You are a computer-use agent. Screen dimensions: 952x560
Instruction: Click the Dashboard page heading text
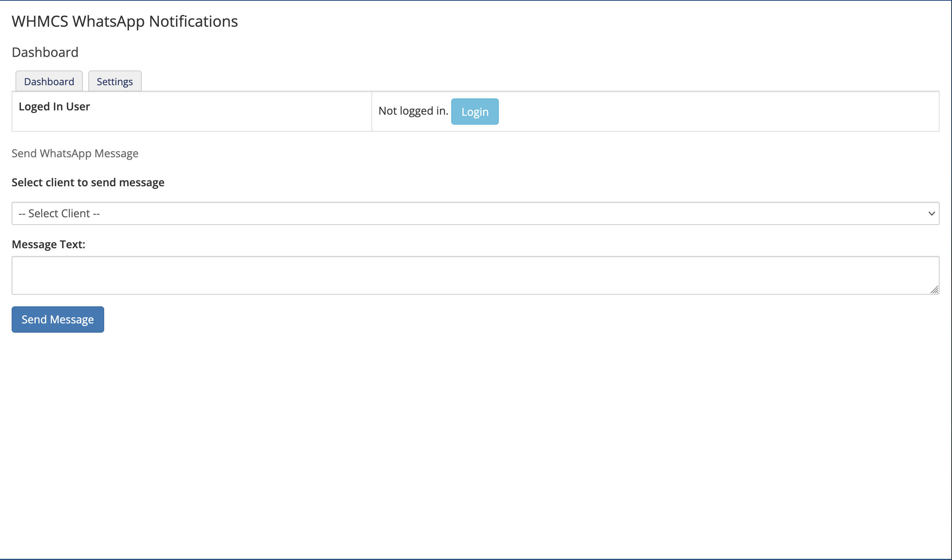coord(45,52)
